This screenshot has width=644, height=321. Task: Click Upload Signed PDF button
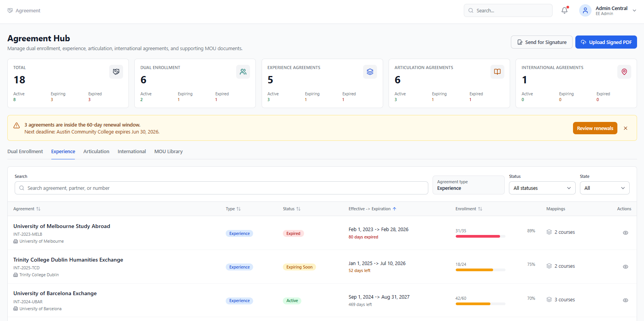pos(606,42)
